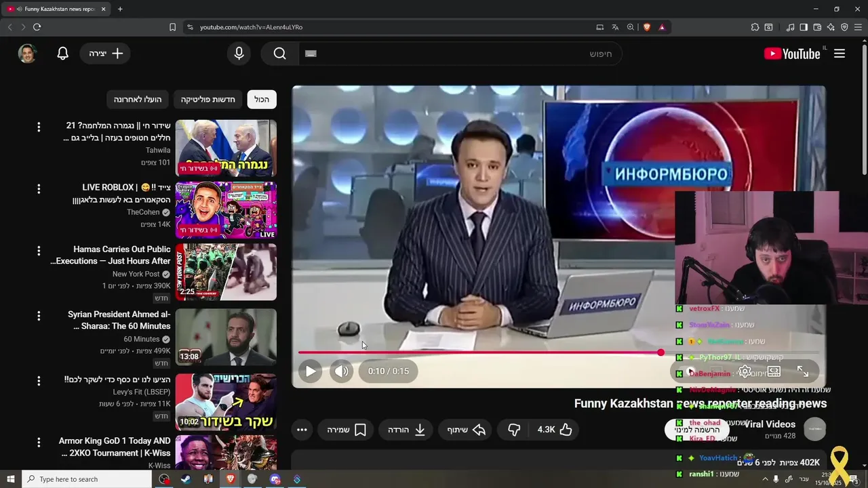Open the Brave Shields lion icon
Image resolution: width=868 pixels, height=488 pixels.
[x=646, y=27]
